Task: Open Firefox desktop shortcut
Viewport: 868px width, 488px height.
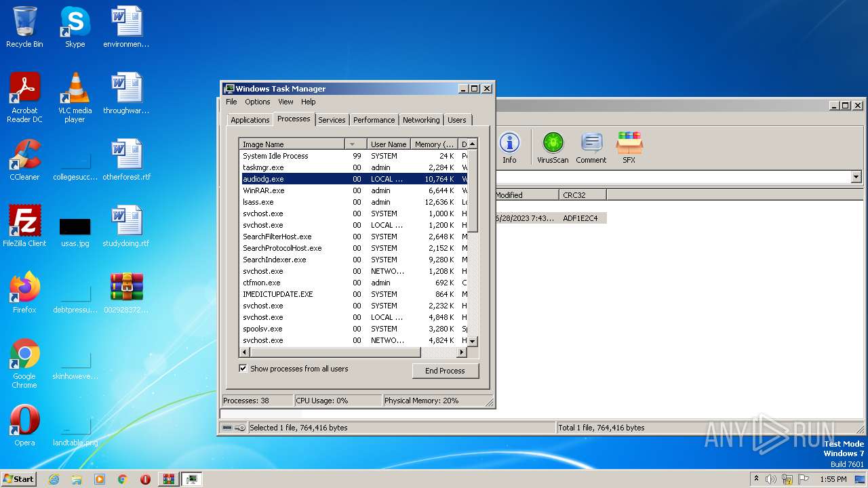Action: (x=24, y=293)
